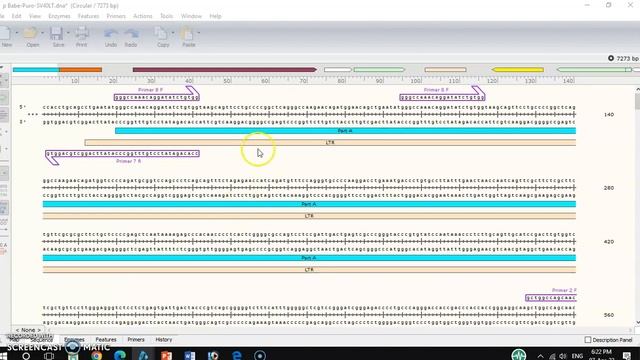The height and width of the screenshot is (360, 640).
Task: Click the yellow arrow feature in the minimap
Action: 518,70
